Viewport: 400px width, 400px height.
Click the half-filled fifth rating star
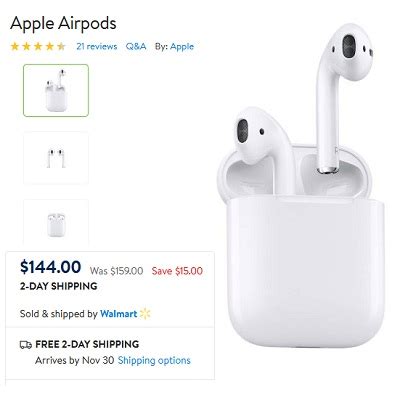pyautogui.click(x=61, y=46)
